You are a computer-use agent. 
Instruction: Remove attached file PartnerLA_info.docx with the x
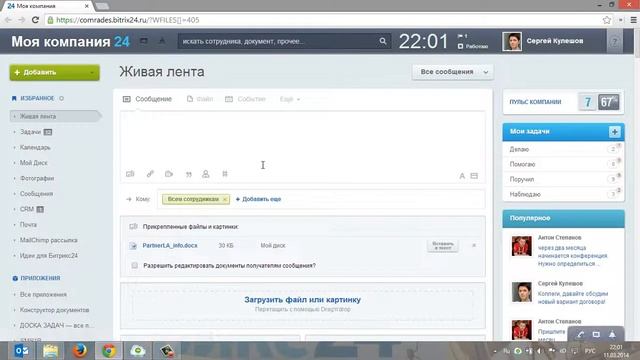(x=474, y=245)
